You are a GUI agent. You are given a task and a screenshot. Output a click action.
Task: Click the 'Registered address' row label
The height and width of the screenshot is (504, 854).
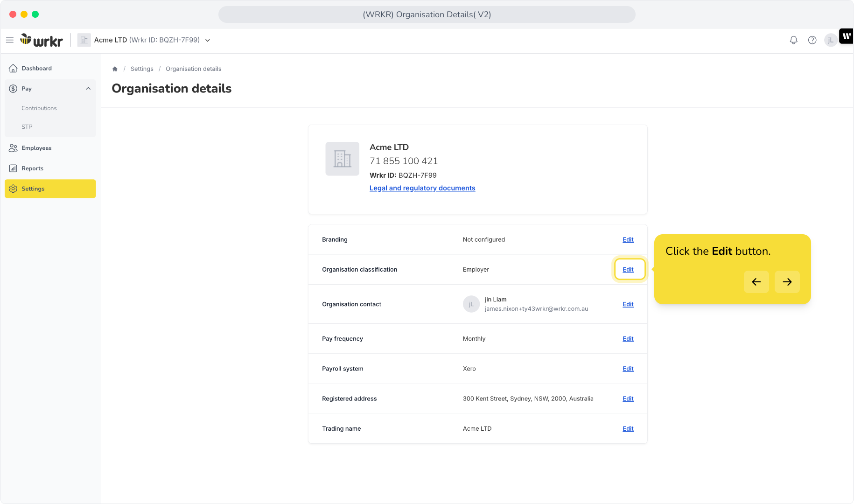349,399
